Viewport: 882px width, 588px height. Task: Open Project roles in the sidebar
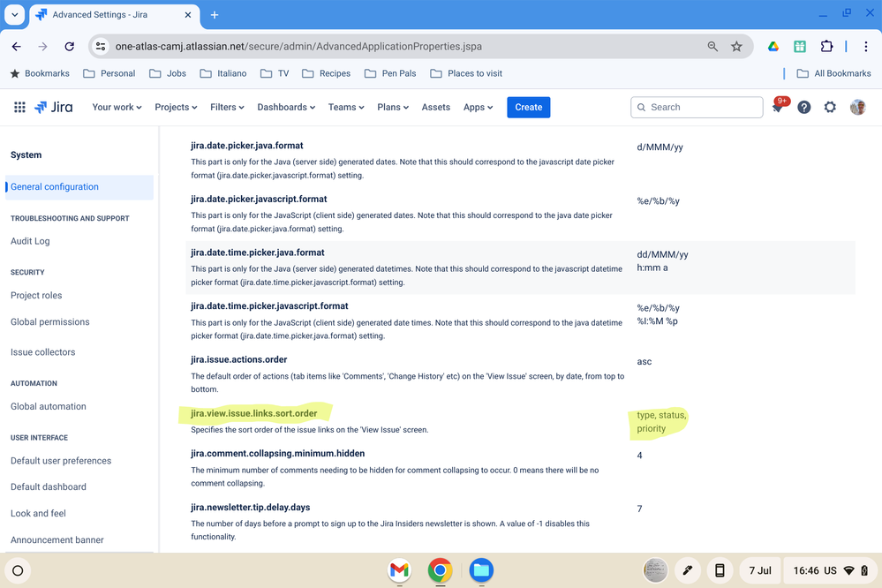point(36,296)
